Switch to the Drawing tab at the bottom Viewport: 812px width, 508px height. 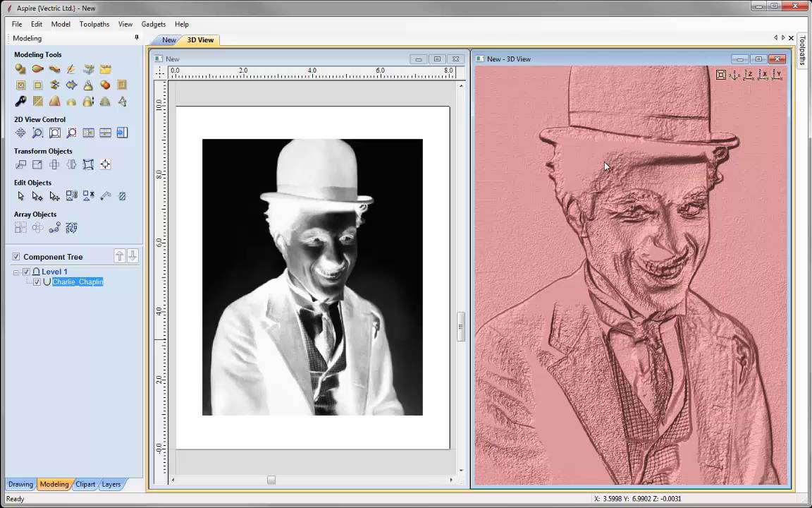pos(20,484)
